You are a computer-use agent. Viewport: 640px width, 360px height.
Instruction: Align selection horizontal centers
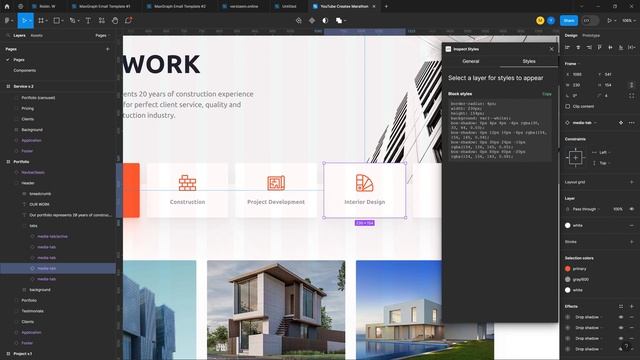point(578,47)
